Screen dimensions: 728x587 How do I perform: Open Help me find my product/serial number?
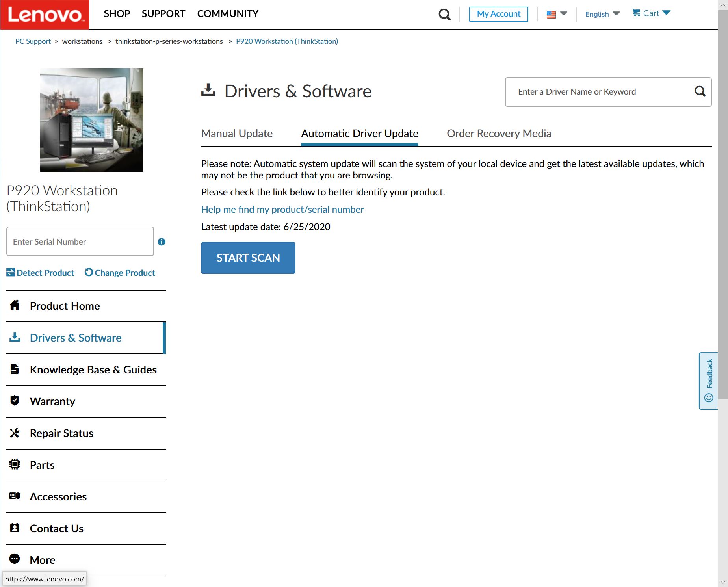click(282, 210)
